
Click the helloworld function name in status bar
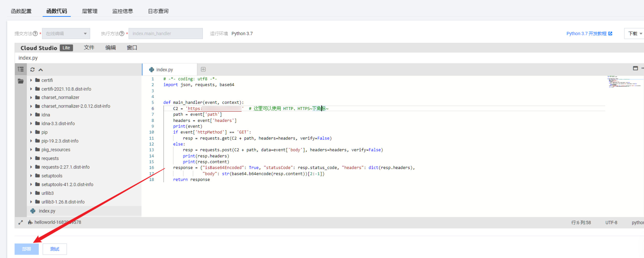pos(57,222)
